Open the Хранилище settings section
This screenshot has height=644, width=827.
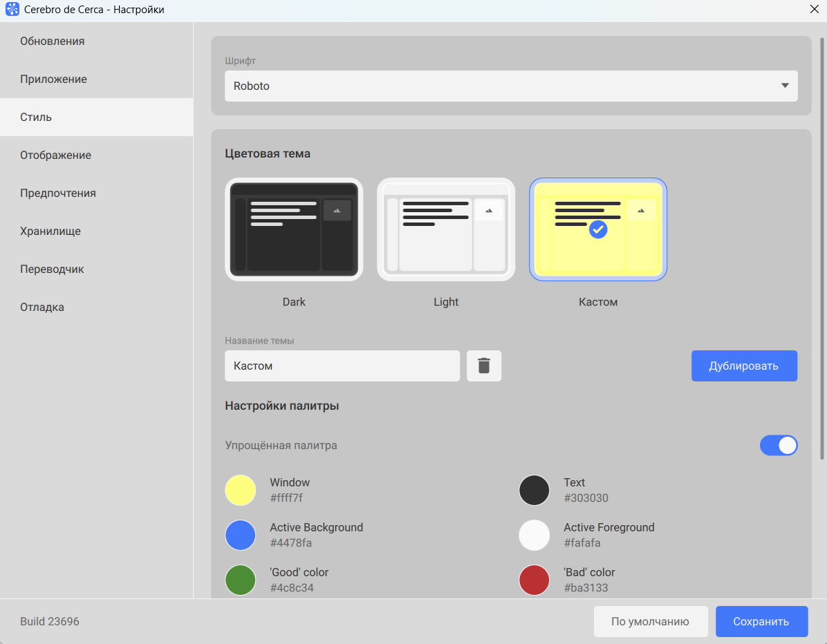click(50, 231)
